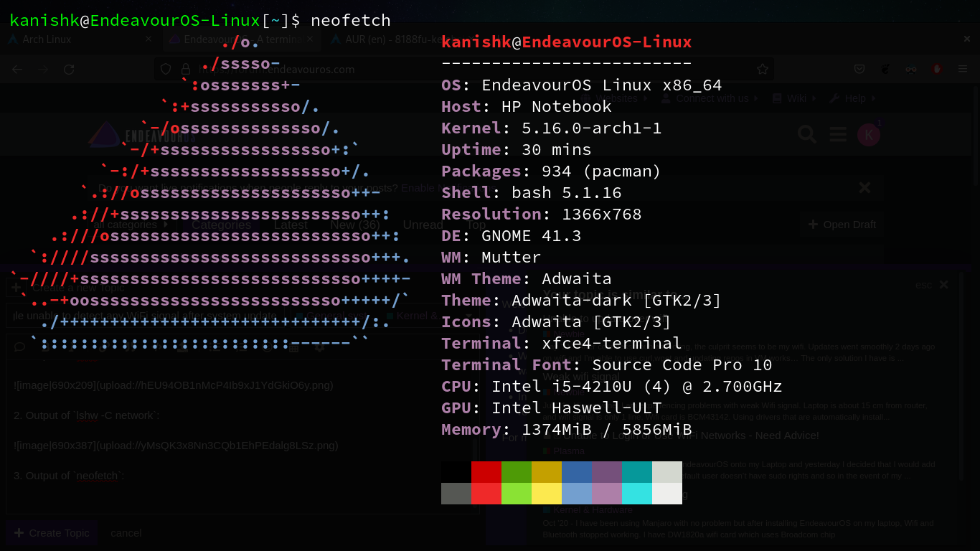Screen dimensions: 980x551
Task: Click the bright yellow swatch in bottom row
Action: tap(547, 494)
